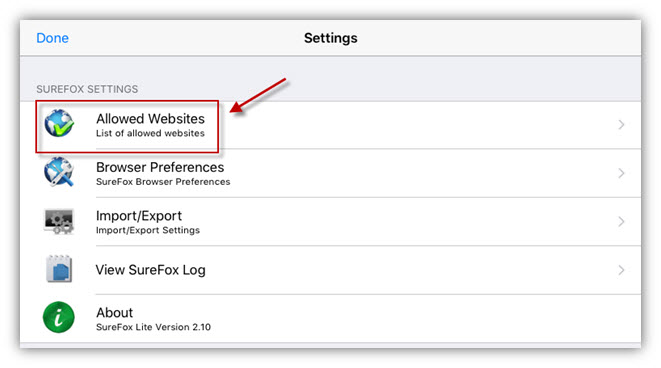This screenshot has height=368, width=661.
Task: Tap the Browser Preferences globe tools icon
Action: [x=59, y=172]
